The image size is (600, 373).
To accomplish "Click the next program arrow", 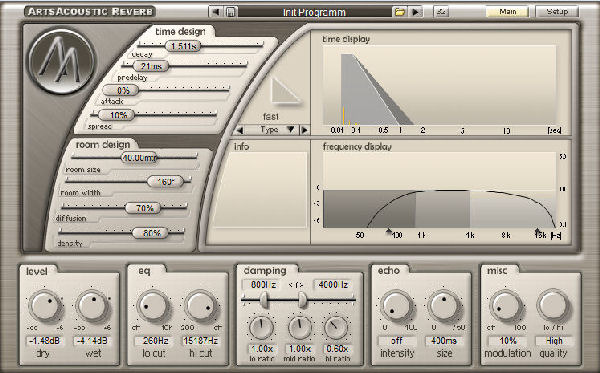I will (x=415, y=12).
